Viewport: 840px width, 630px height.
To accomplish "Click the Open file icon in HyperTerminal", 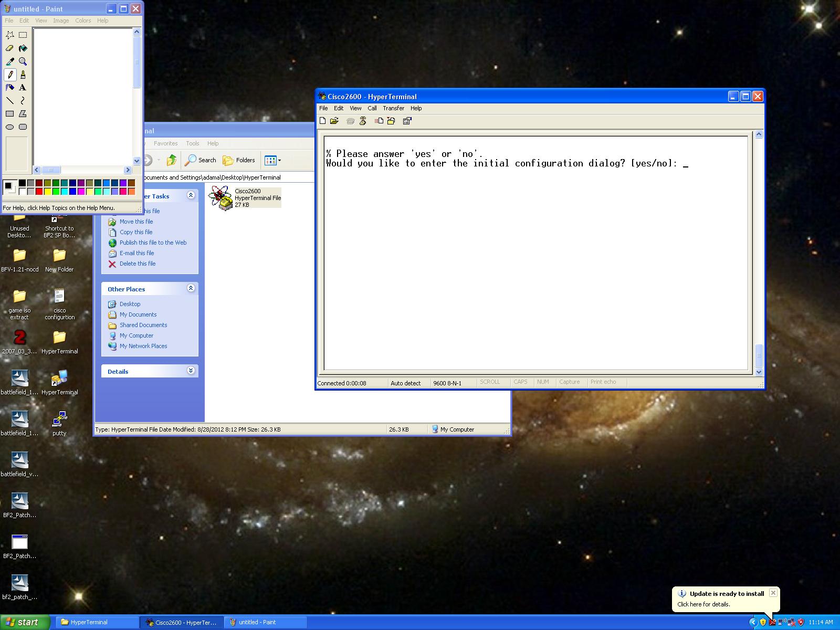I will [x=334, y=121].
